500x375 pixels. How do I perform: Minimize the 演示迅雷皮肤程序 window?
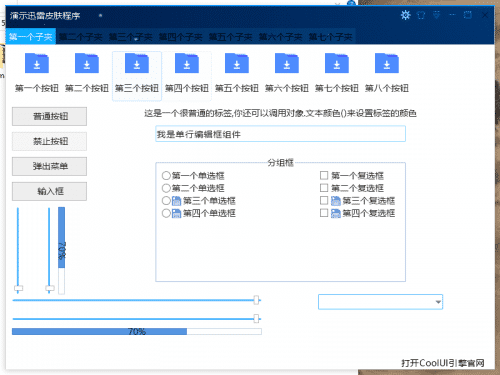[452, 15]
